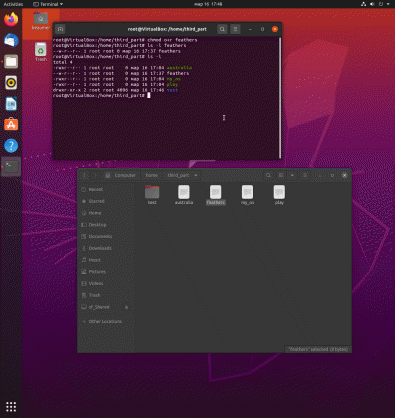Eject sf_Shared in Files sidebar
This screenshot has height=418, width=395.
coord(126,307)
